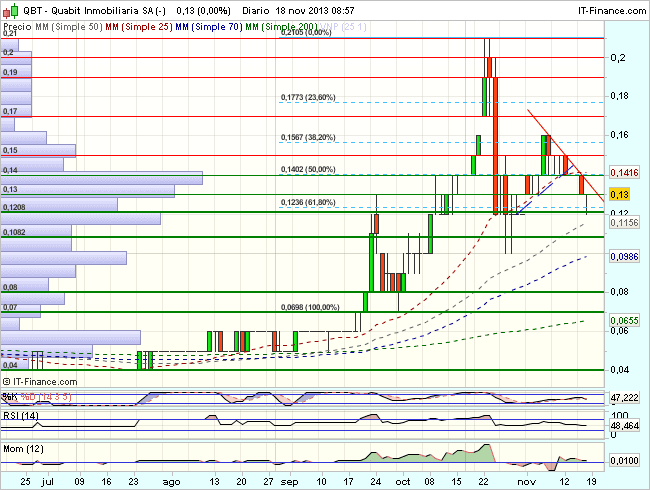
Task: Click the blue 0,0986 price tag
Action: coord(624,257)
